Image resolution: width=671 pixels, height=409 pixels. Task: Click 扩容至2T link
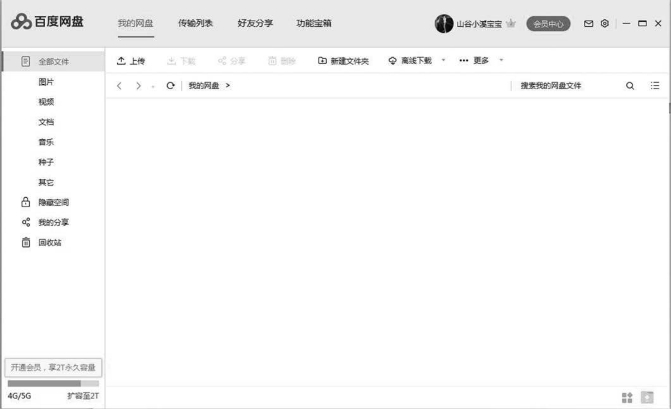pos(83,396)
